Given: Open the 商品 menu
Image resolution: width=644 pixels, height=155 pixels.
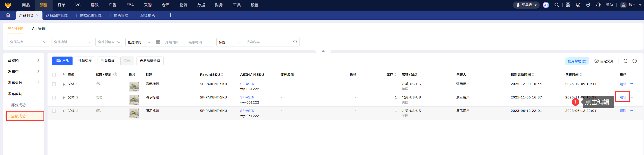Looking at the screenshot, I should pos(26,5).
